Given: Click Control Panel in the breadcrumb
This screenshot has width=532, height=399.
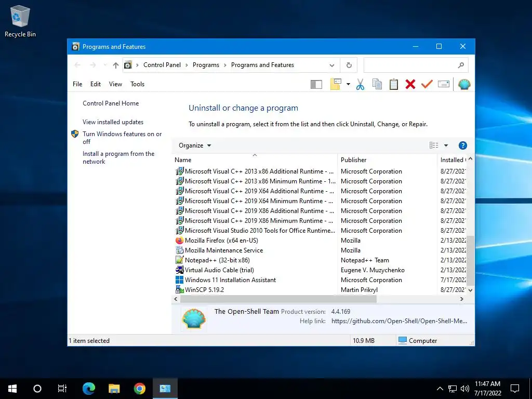Looking at the screenshot, I should [x=162, y=65].
